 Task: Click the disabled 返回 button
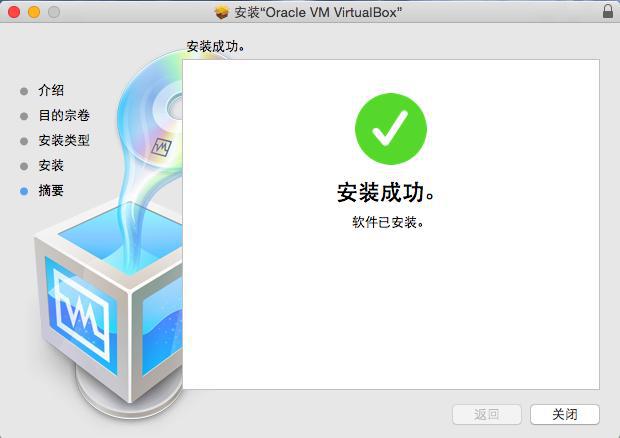487,414
